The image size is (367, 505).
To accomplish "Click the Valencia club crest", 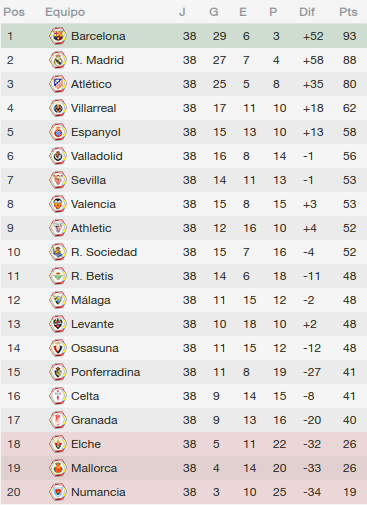I will pyautogui.click(x=58, y=204).
